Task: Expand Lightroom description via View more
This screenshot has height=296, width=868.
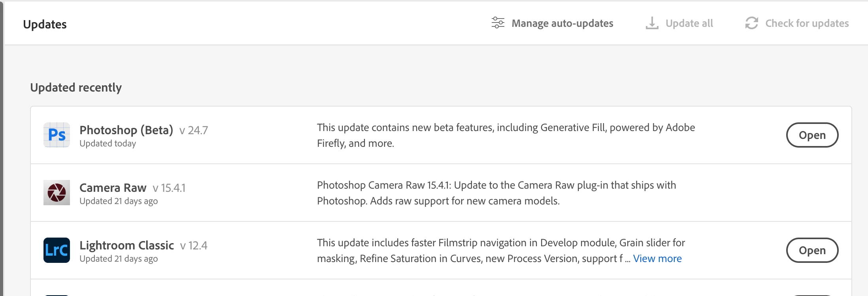Action: pyautogui.click(x=657, y=259)
